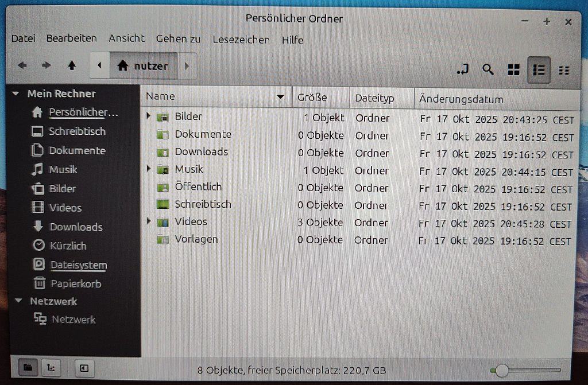Navigate up to the parent folder
Image resolution: width=588 pixels, height=385 pixels.
pos(72,65)
